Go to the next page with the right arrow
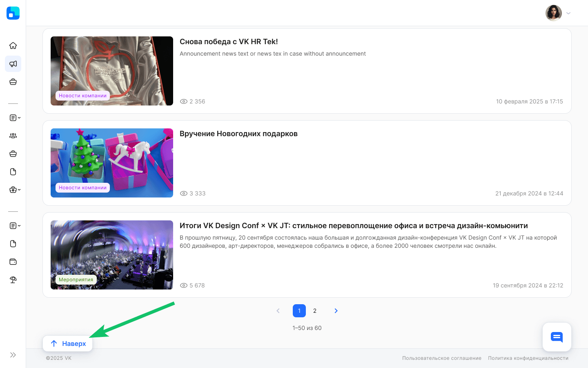Image resolution: width=588 pixels, height=368 pixels. pyautogui.click(x=336, y=311)
